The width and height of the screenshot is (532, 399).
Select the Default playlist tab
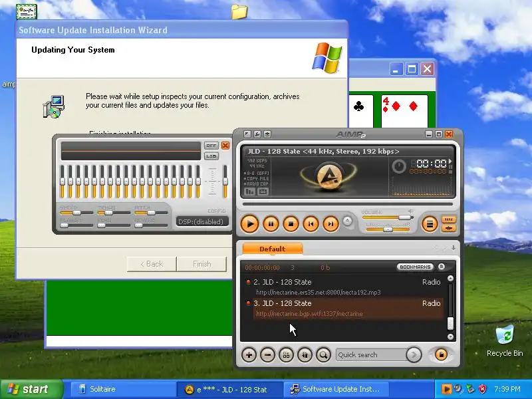[x=272, y=249]
